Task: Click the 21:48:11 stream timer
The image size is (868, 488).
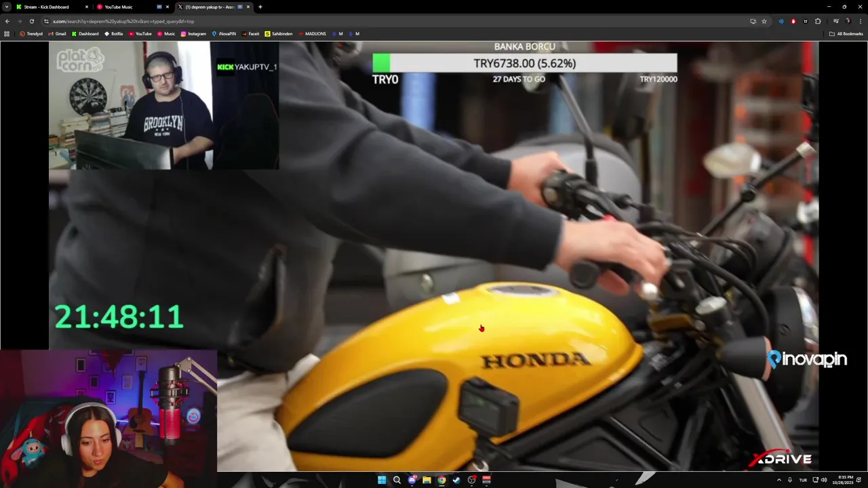Action: coord(119,317)
